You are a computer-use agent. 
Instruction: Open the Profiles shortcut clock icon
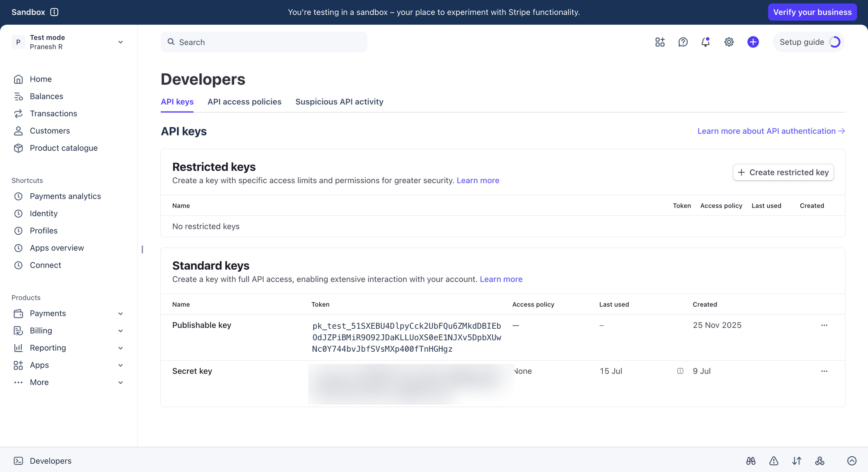[18, 231]
